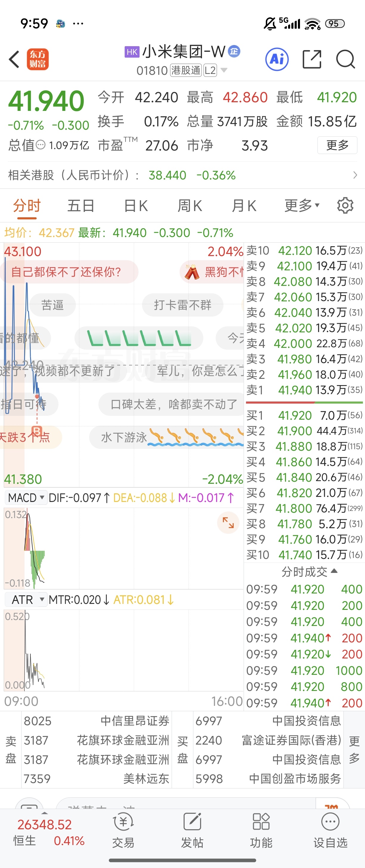
Task: Tap the Wi-Fi status bar icon
Action: coord(313,24)
